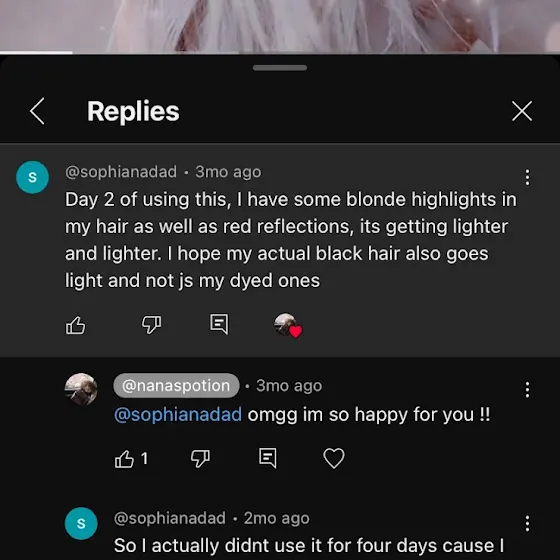Image resolution: width=560 pixels, height=560 pixels.
Task: Open options menu for sophianadad's top comment
Action: pyautogui.click(x=527, y=178)
